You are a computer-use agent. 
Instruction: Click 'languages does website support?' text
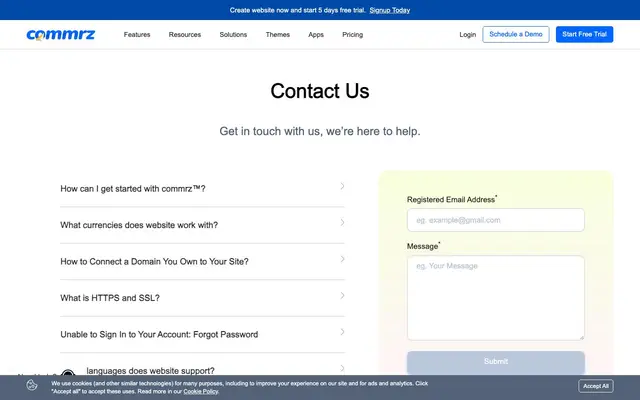[150, 371]
